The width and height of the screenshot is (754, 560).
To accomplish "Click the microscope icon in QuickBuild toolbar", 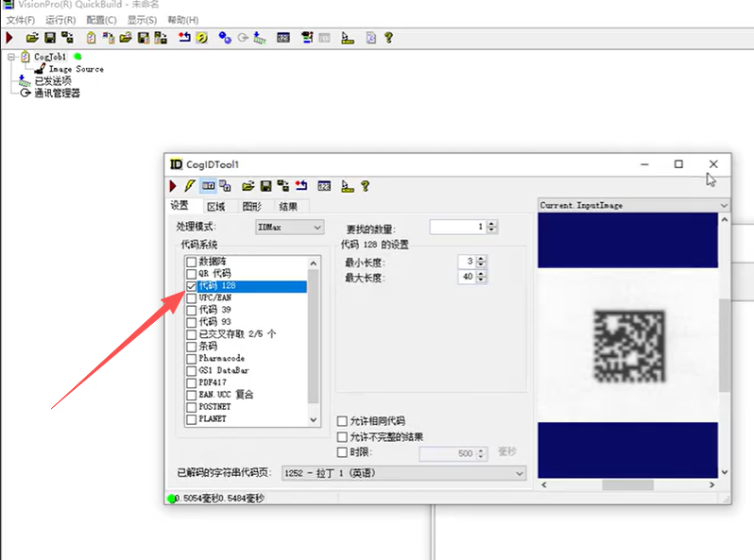I will [x=347, y=38].
